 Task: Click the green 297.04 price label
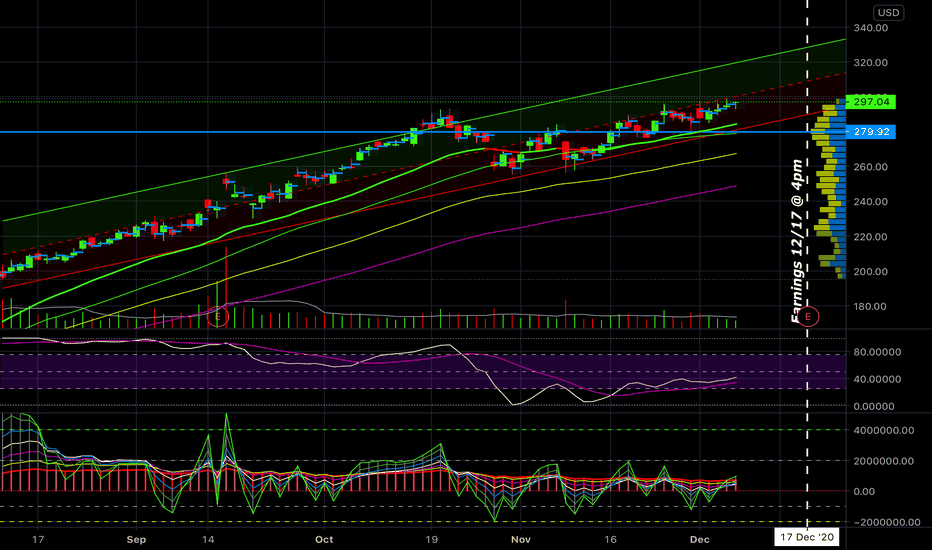pos(870,102)
